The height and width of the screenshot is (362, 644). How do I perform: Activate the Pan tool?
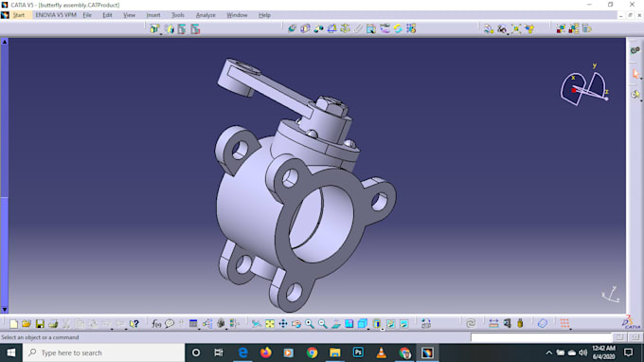pyautogui.click(x=283, y=324)
